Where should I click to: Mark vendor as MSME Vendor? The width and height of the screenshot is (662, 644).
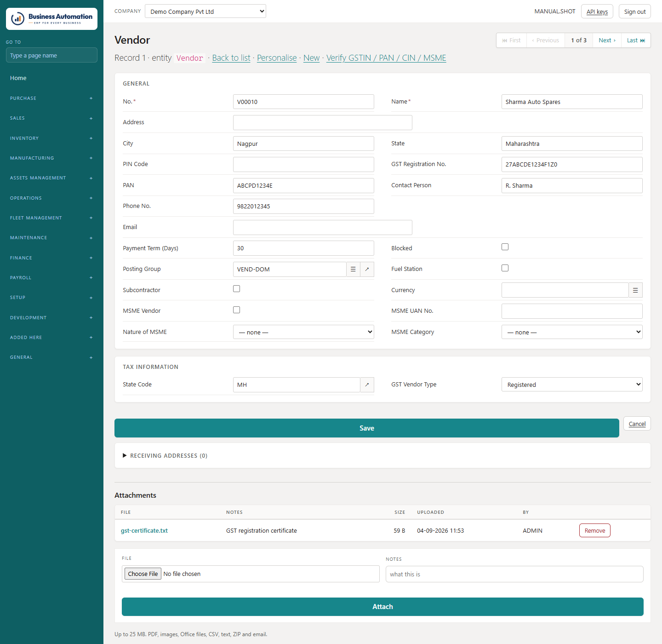[236, 310]
